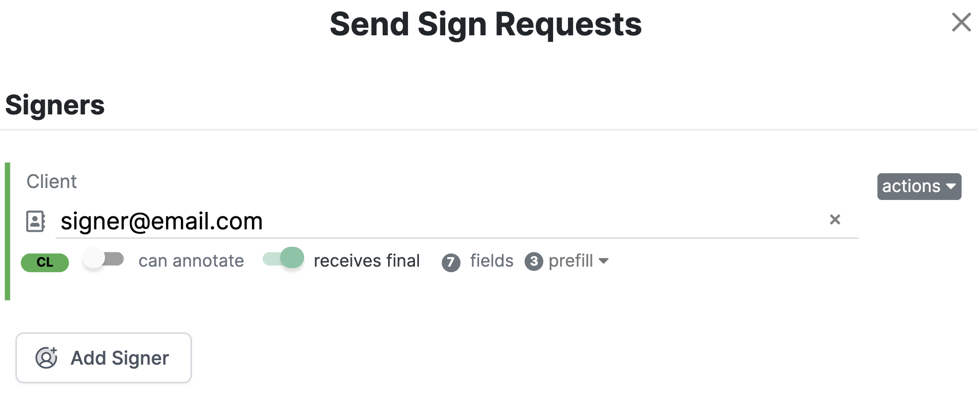980x394 pixels.
Task: Click the add-person icon in Add Signer
Action: click(47, 358)
